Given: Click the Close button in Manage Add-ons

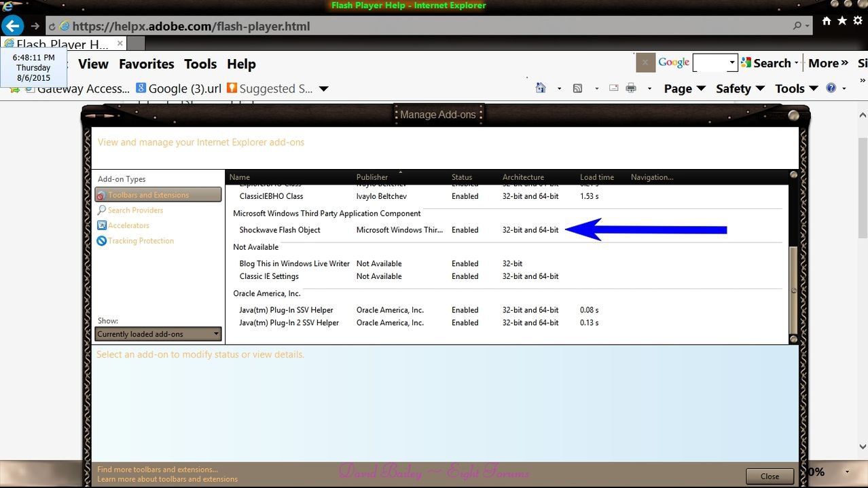Looking at the screenshot, I should point(770,476).
